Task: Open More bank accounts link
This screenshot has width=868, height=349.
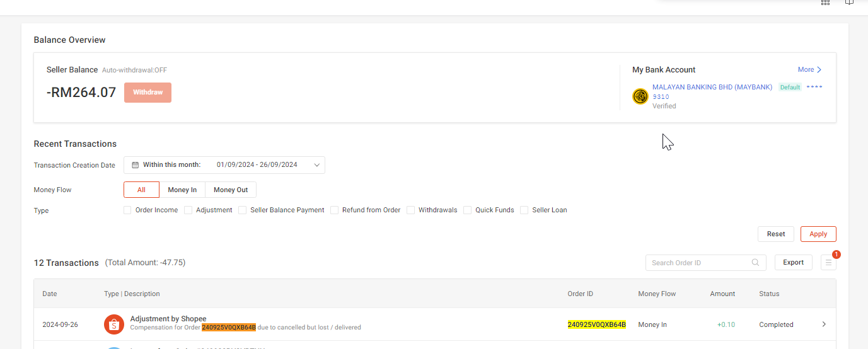Action: coord(809,70)
